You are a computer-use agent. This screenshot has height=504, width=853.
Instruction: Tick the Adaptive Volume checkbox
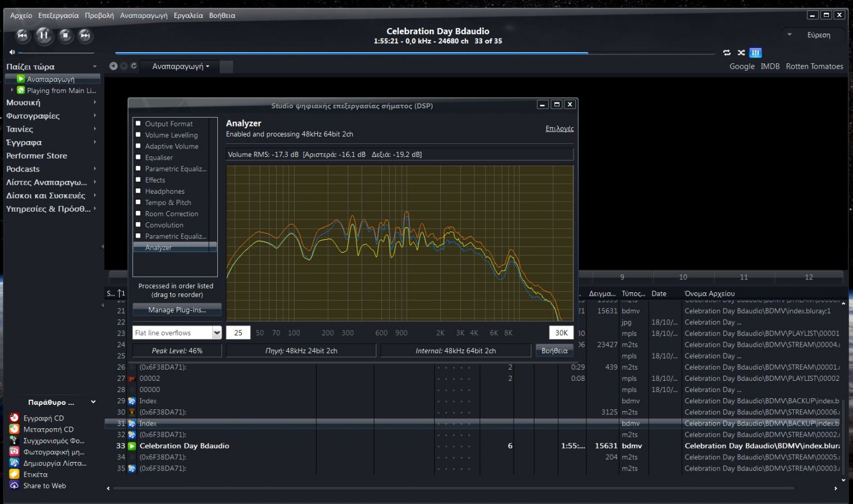tap(138, 146)
